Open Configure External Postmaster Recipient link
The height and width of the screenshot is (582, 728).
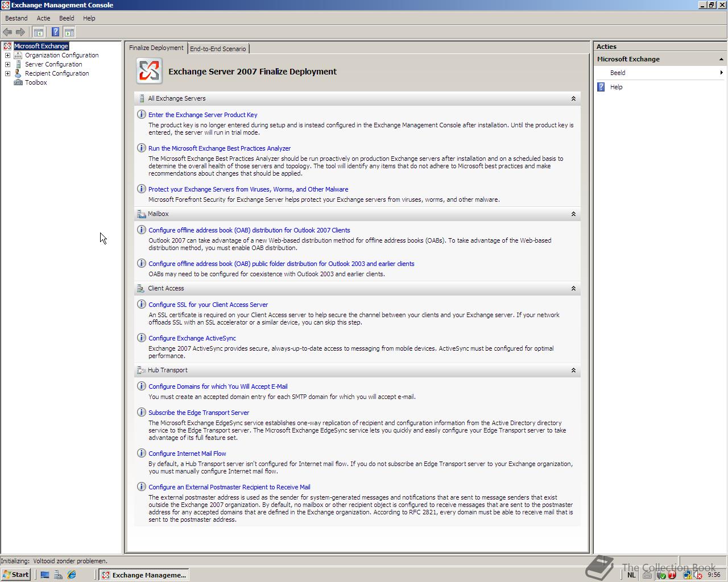[x=229, y=487]
